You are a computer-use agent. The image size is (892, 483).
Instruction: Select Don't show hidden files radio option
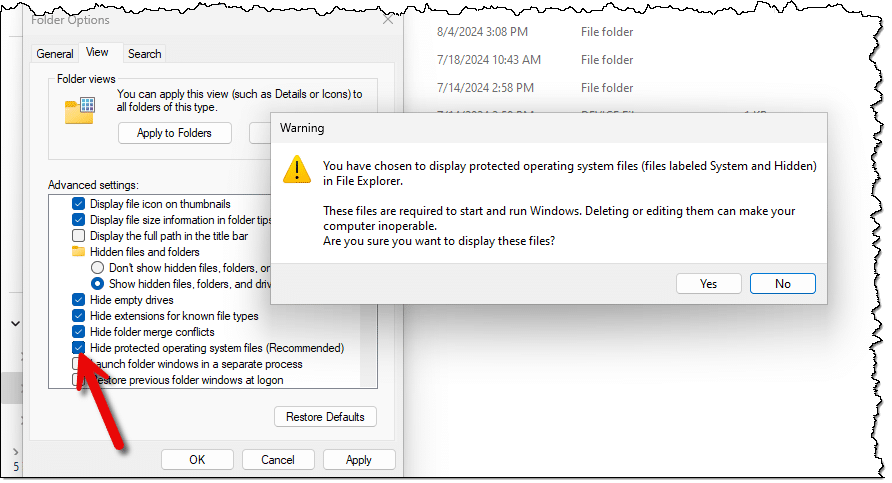(97, 268)
